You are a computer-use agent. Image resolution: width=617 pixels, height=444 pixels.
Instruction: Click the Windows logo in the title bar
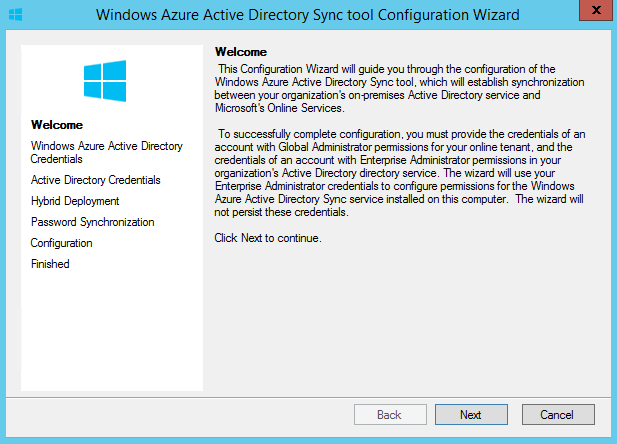pos(15,15)
